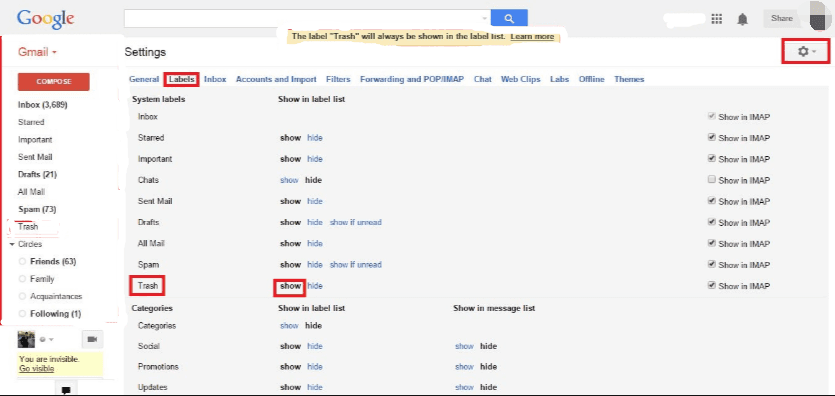Open the Family circle in sidebar
Image resolution: width=835 pixels, height=396 pixels.
(x=42, y=279)
